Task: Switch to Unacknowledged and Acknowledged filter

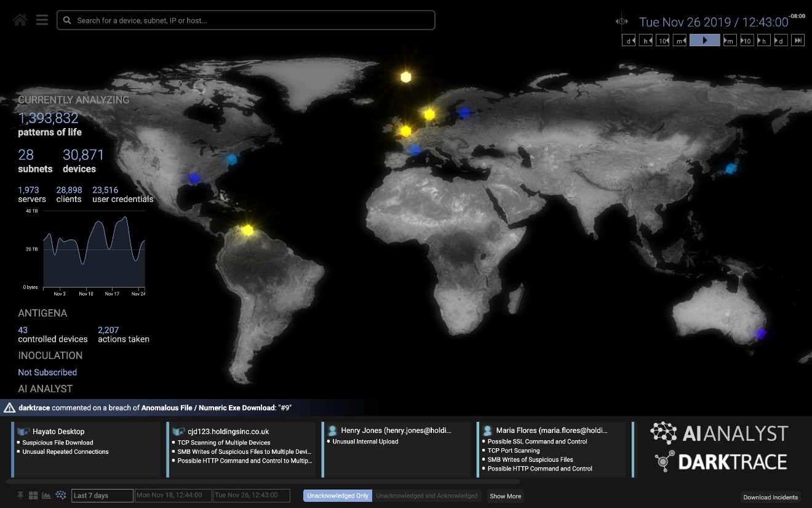Action: (x=426, y=496)
